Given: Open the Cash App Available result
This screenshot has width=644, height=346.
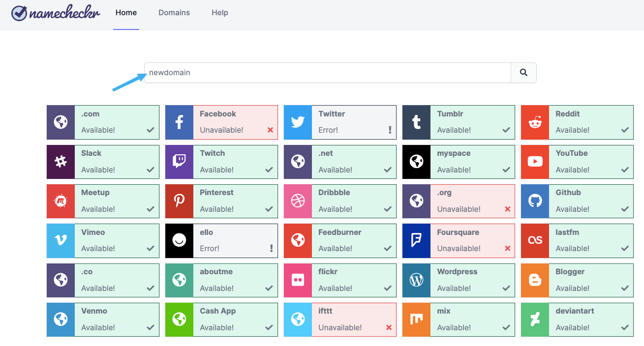Looking at the screenshot, I should pos(221,319).
